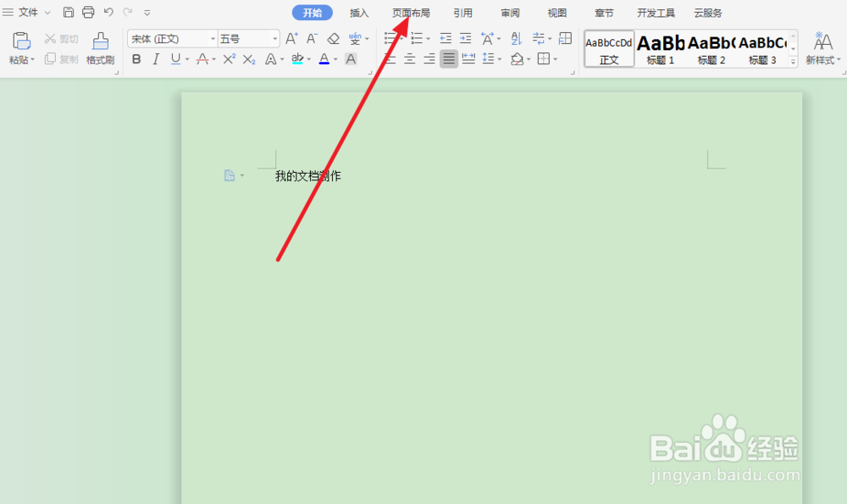Click the Increase indent icon
847x504 pixels.
click(465, 38)
